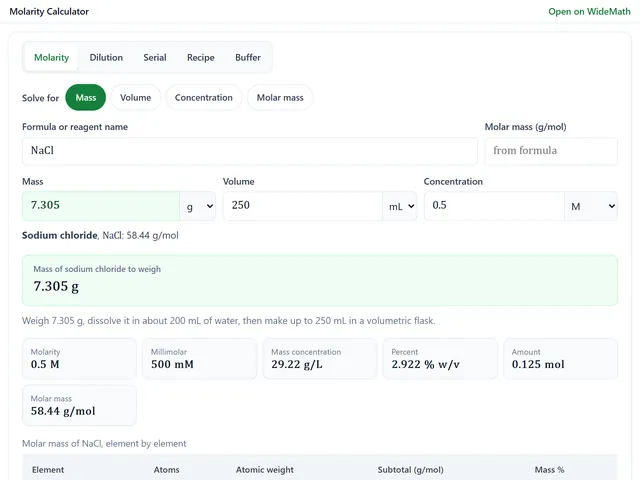Set solve-for to Volume
This screenshot has width=640, height=480.
pos(136,98)
